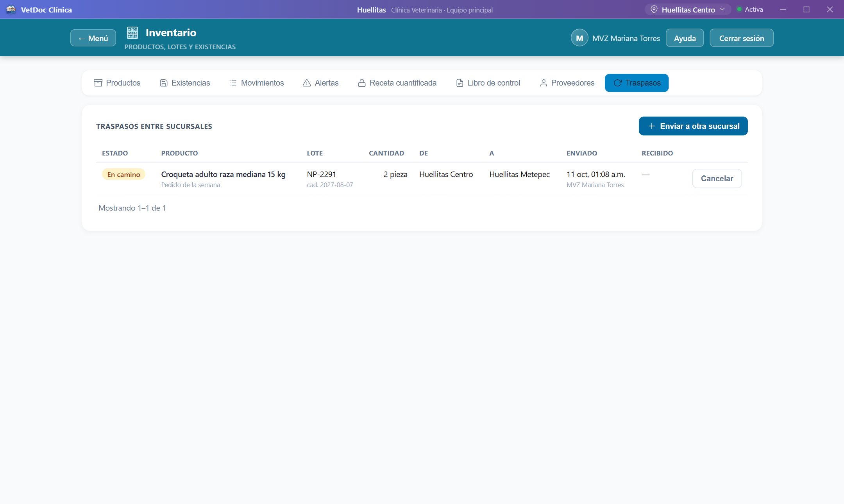844x504 pixels.
Task: Click the plus icon on Enviar a otra sucursal
Action: tap(651, 126)
